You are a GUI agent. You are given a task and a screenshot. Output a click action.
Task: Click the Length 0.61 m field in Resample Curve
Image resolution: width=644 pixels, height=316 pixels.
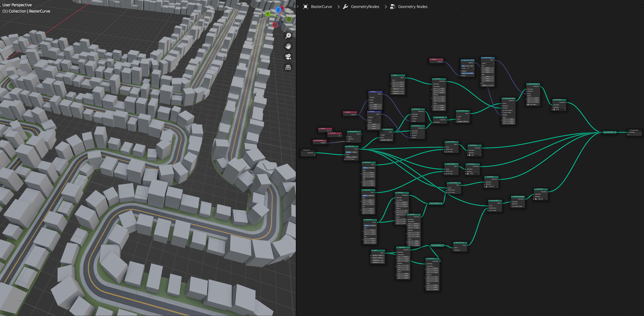pyautogui.click(x=386, y=140)
